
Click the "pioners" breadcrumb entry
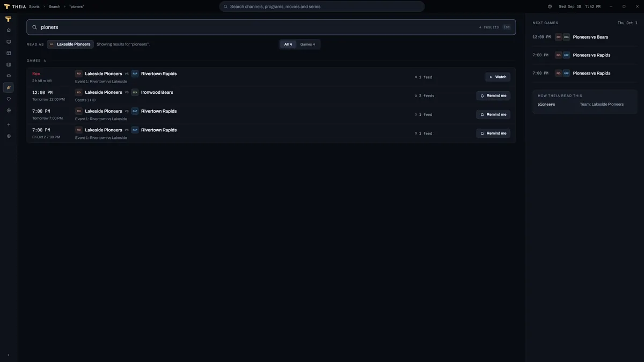(x=76, y=6)
